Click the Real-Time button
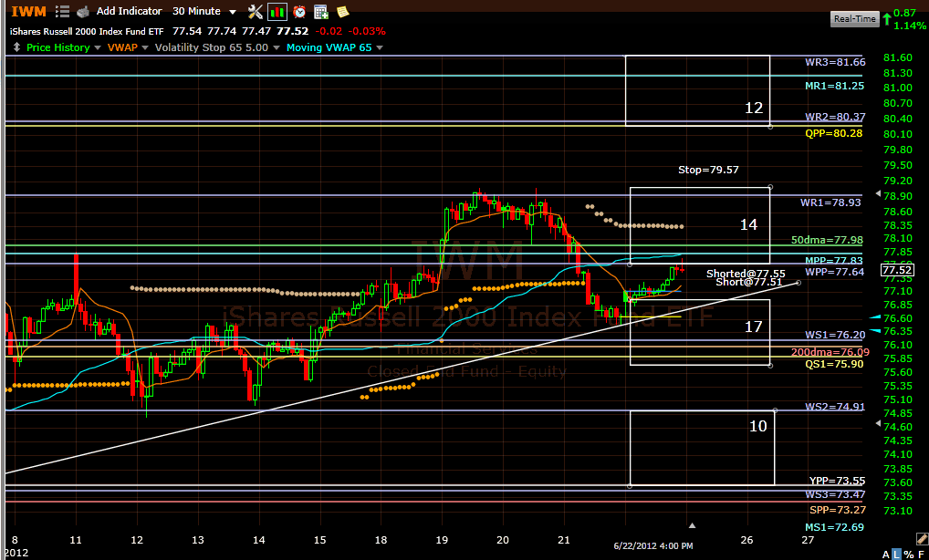 pyautogui.click(x=854, y=19)
